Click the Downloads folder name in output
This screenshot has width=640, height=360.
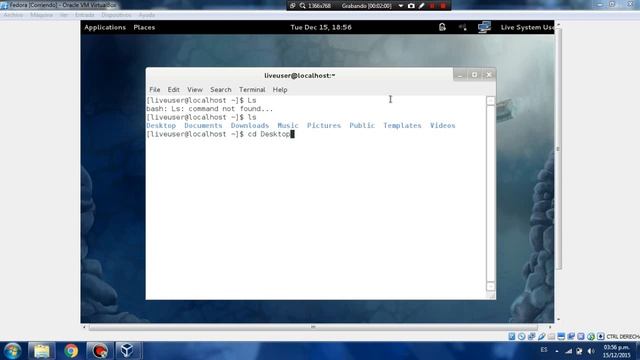[250, 126]
